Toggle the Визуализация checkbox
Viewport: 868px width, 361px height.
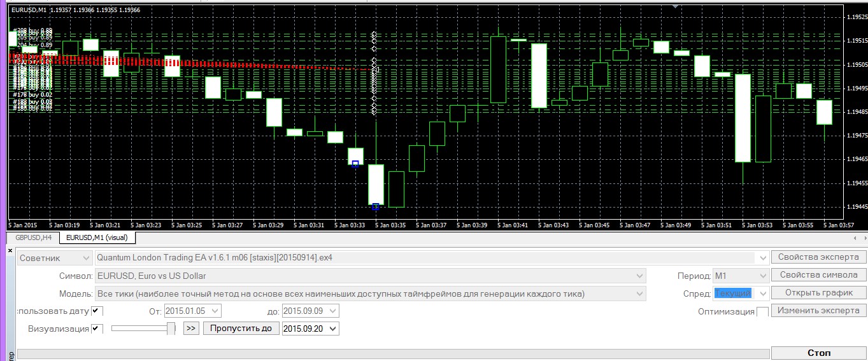[x=97, y=329]
